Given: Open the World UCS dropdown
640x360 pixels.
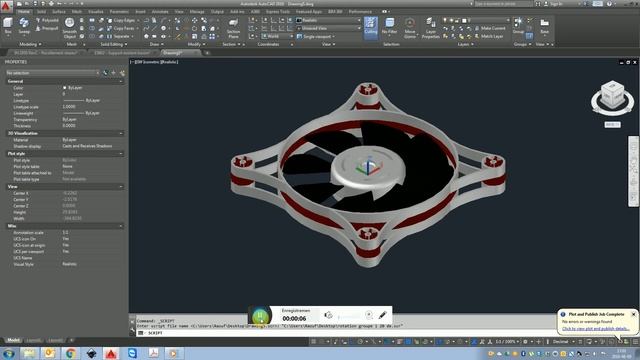Looking at the screenshot, I should pyautogui.click(x=277, y=36).
